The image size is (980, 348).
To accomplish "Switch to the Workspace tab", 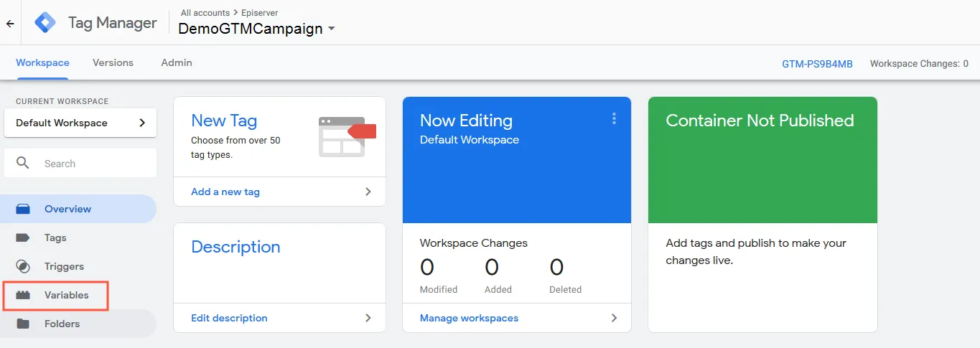I will coord(42,62).
